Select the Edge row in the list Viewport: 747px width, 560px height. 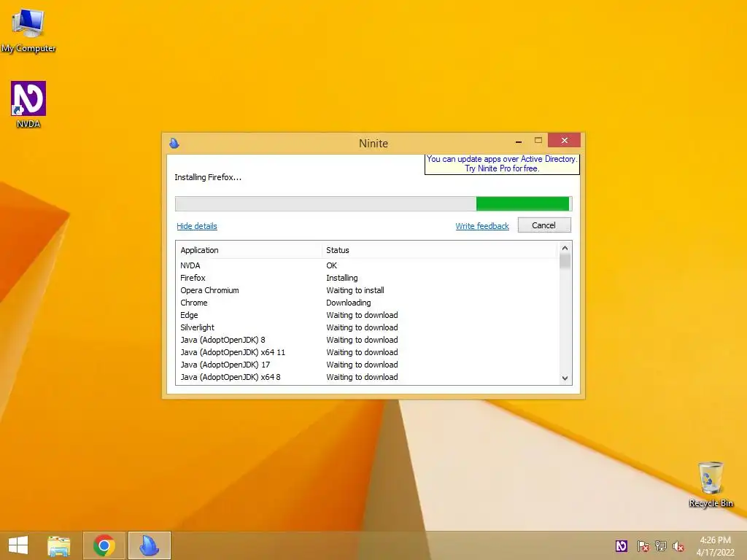click(368, 315)
